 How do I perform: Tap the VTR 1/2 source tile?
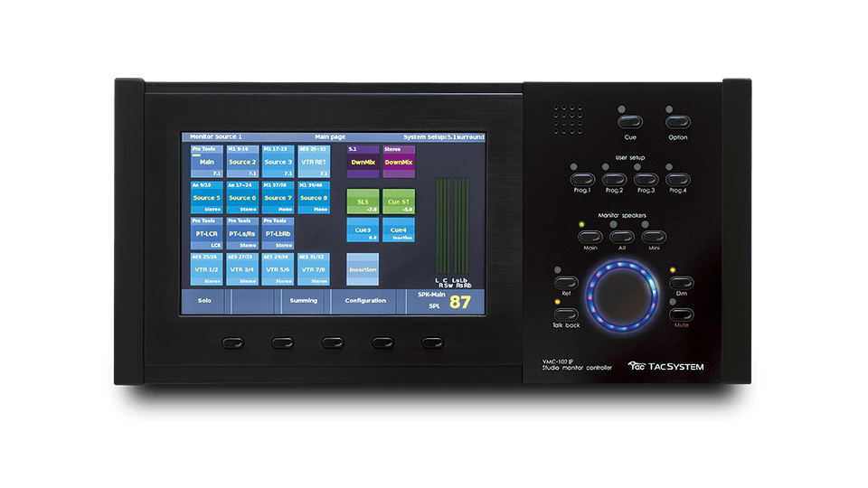[x=206, y=269]
